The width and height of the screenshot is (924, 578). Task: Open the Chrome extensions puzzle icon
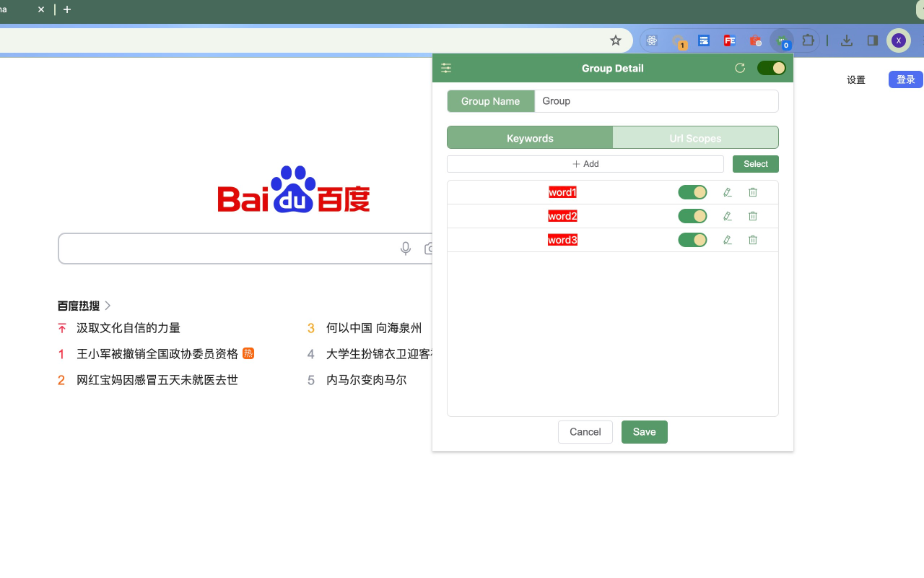[808, 40]
